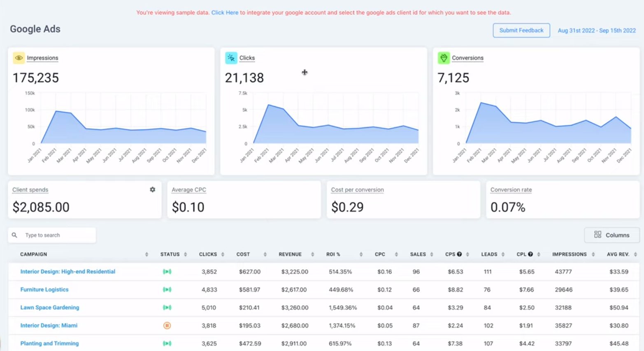Click the Impressions eye icon

pyautogui.click(x=19, y=58)
